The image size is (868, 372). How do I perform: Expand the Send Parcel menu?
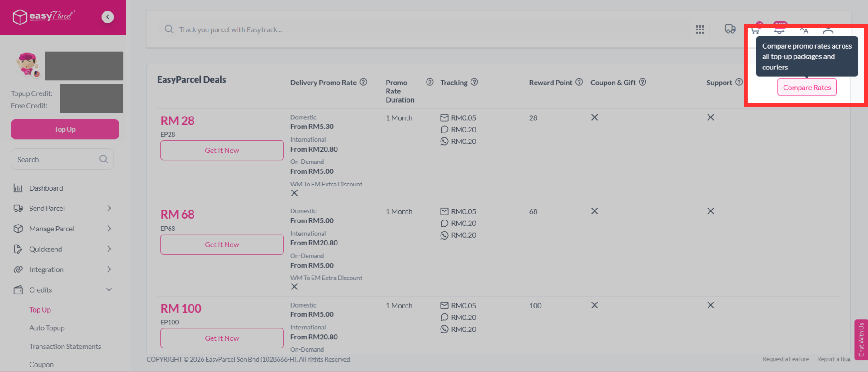[x=109, y=208]
